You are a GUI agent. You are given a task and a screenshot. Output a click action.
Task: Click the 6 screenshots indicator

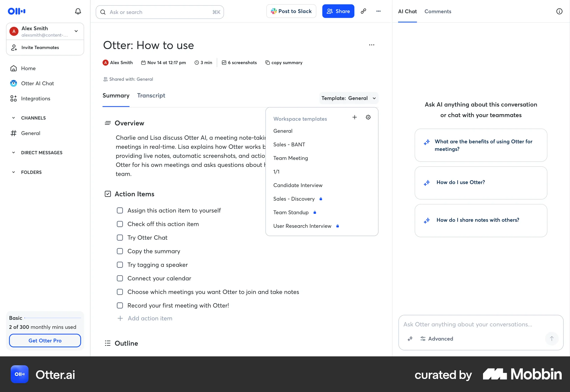coord(239,63)
